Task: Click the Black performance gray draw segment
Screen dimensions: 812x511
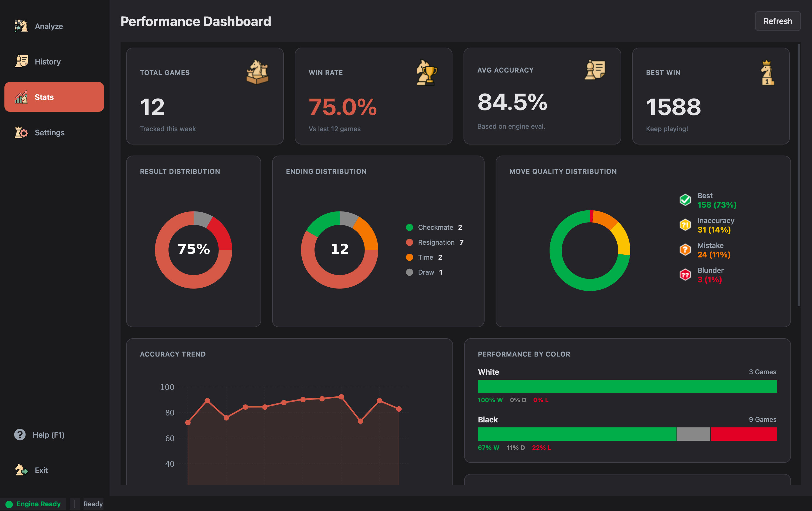Action: pyautogui.click(x=693, y=434)
